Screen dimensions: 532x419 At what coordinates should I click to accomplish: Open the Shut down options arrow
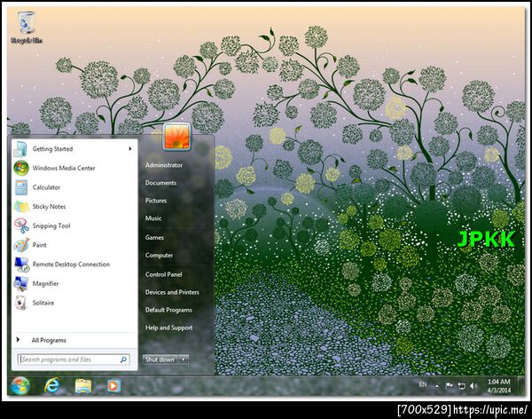(x=184, y=360)
